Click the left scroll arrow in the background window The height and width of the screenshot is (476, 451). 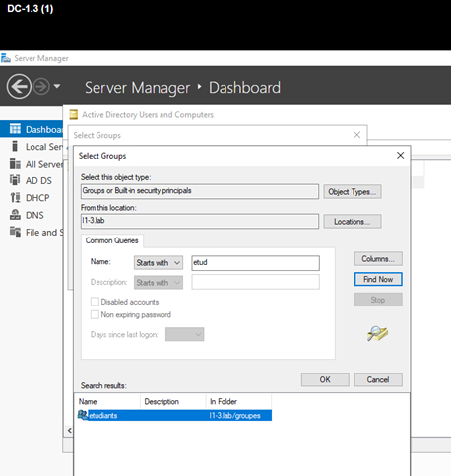[x=70, y=430]
